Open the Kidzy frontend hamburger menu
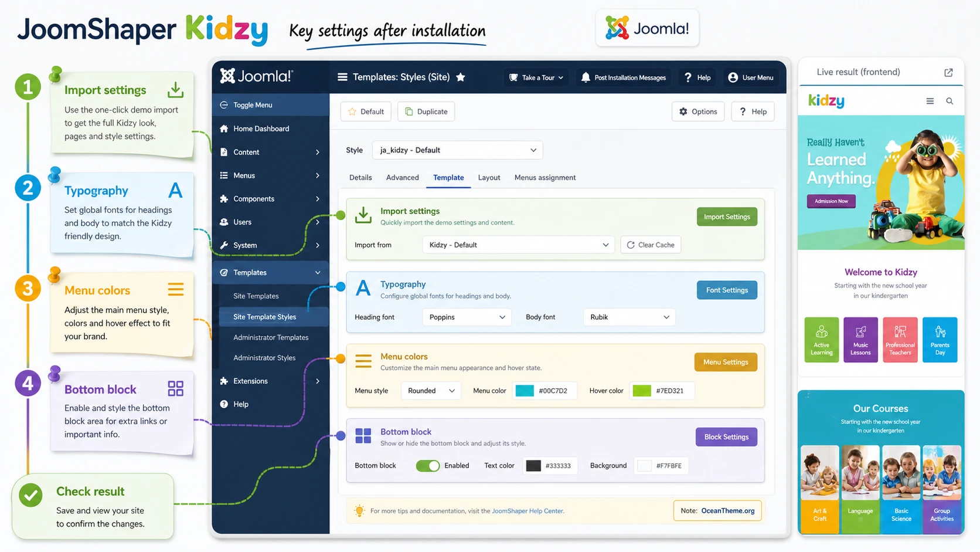Screen dimensions: 980x552 pos(930,101)
